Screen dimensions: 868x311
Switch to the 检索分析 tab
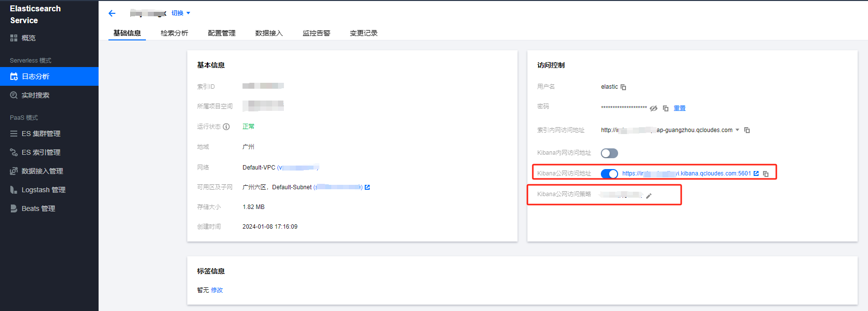(x=174, y=33)
